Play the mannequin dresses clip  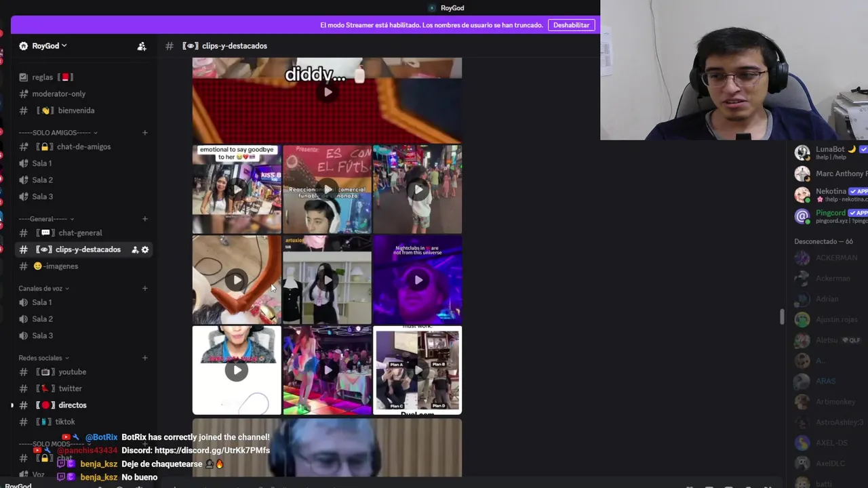coord(328,280)
